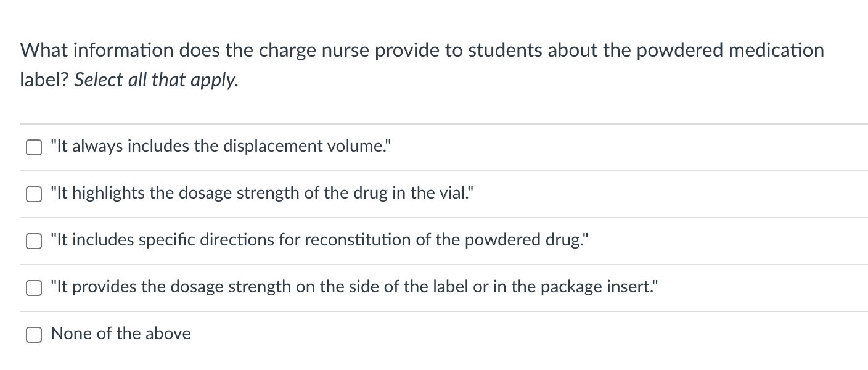Click the word 'label?' starting the question's second line
The height and width of the screenshot is (370, 868).
(x=44, y=81)
